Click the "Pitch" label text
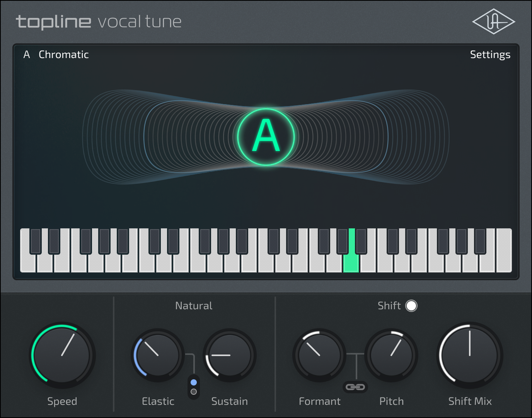The width and height of the screenshot is (532, 418). click(x=392, y=401)
